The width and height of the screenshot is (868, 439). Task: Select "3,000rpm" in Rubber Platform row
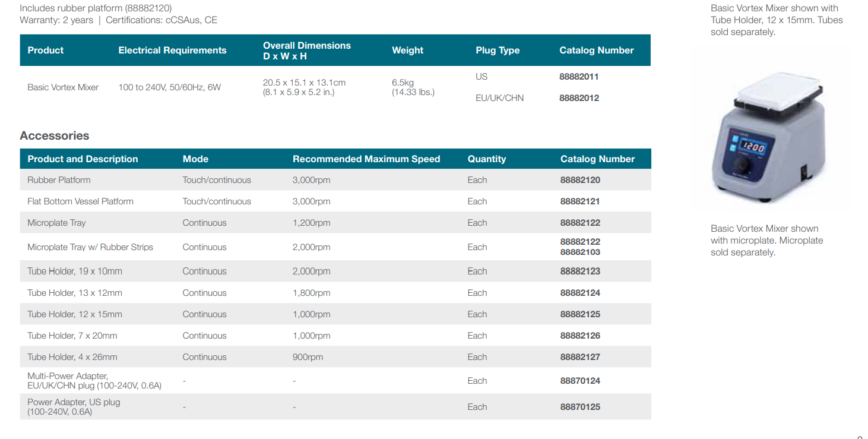click(x=311, y=180)
